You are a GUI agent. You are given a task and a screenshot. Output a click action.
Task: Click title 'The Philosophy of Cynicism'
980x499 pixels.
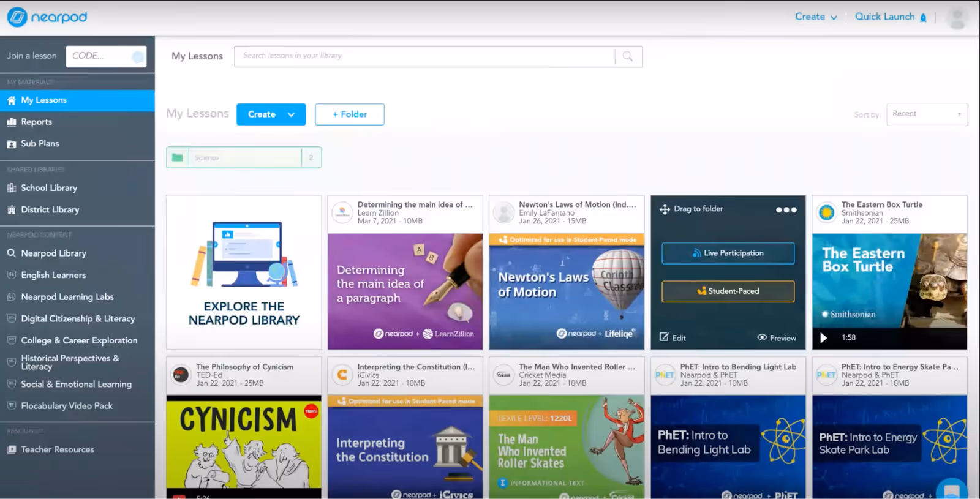[245, 367]
